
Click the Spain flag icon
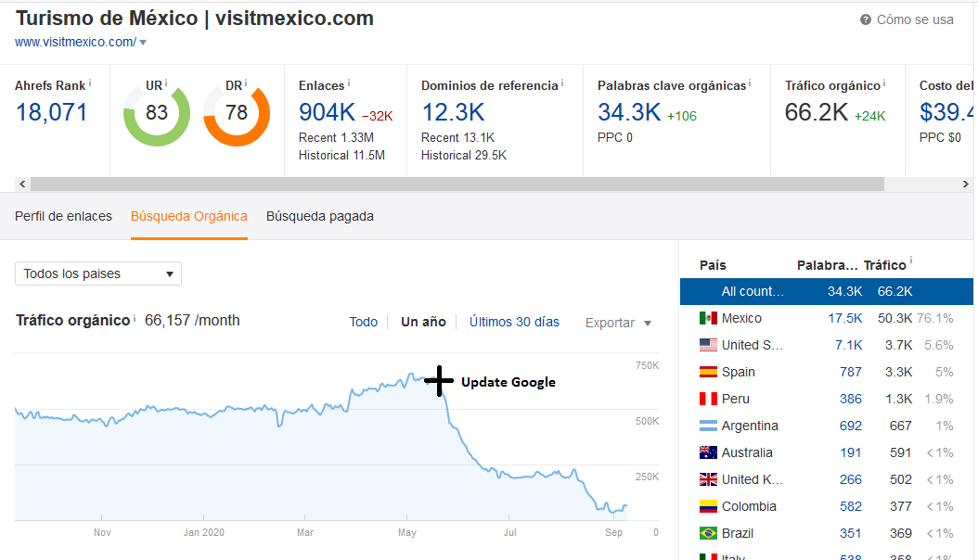click(x=708, y=372)
